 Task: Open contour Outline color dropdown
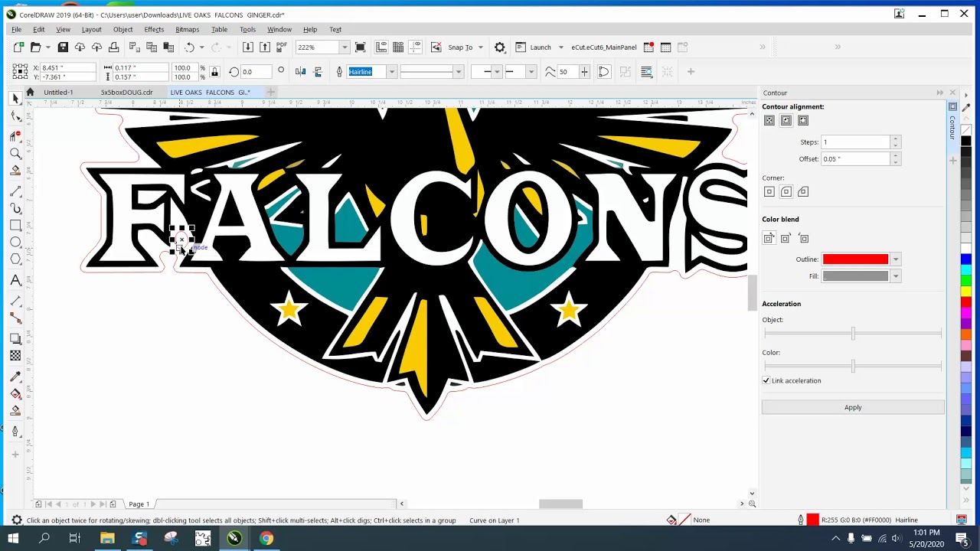896,259
